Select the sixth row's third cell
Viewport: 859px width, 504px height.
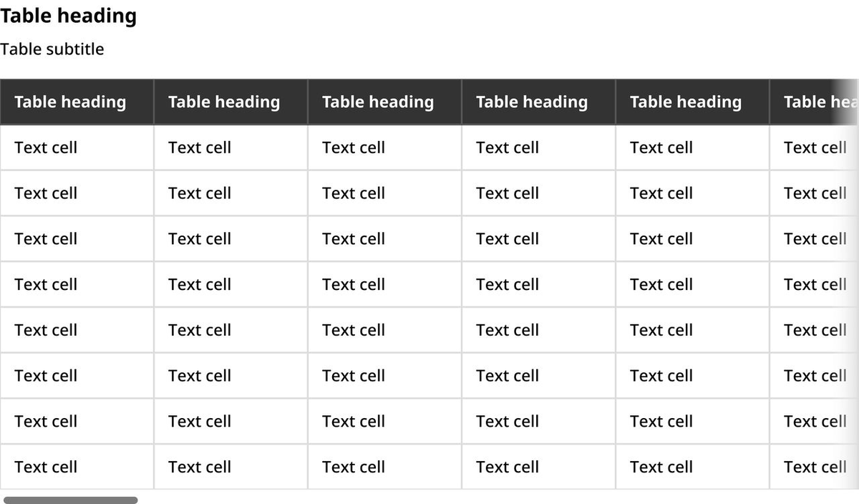coord(353,376)
